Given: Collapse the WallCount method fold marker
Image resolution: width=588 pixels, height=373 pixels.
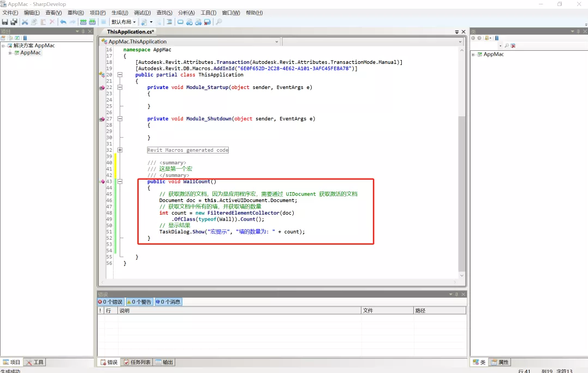Looking at the screenshot, I should (120, 181).
